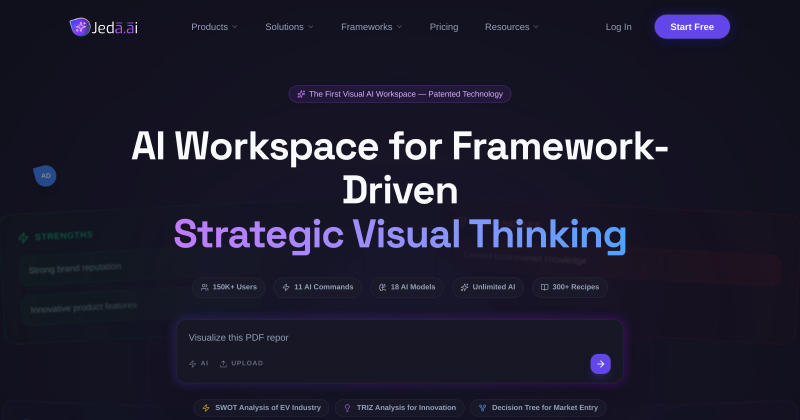Click the lightbulb icon on TRIZ suggestion
The image size is (800, 420).
pyautogui.click(x=347, y=408)
